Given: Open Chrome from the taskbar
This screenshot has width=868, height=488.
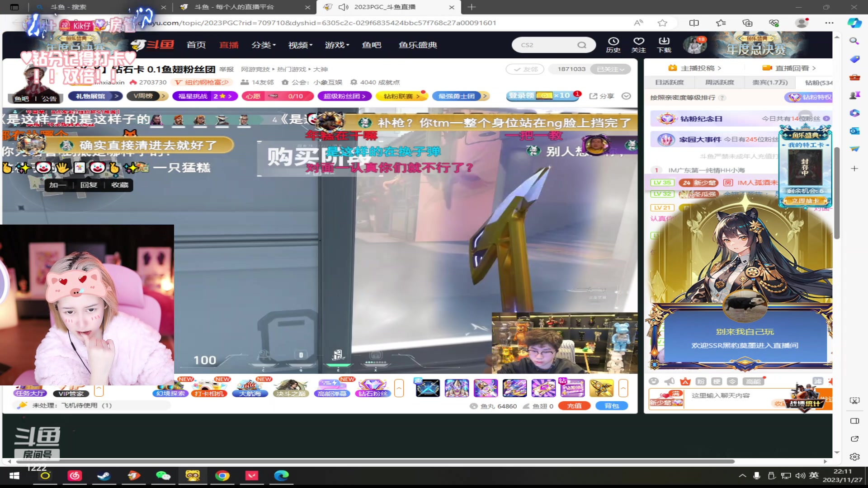Looking at the screenshot, I should pos(222,475).
